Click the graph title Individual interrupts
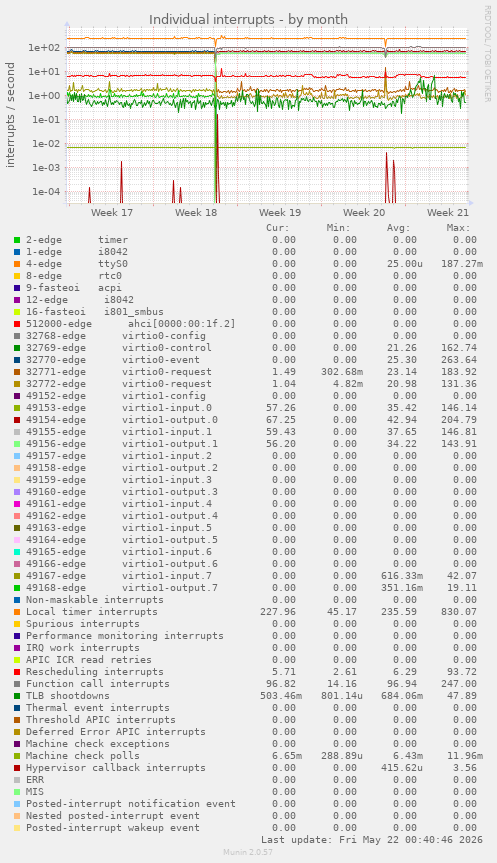The height and width of the screenshot is (863, 497). point(248,19)
